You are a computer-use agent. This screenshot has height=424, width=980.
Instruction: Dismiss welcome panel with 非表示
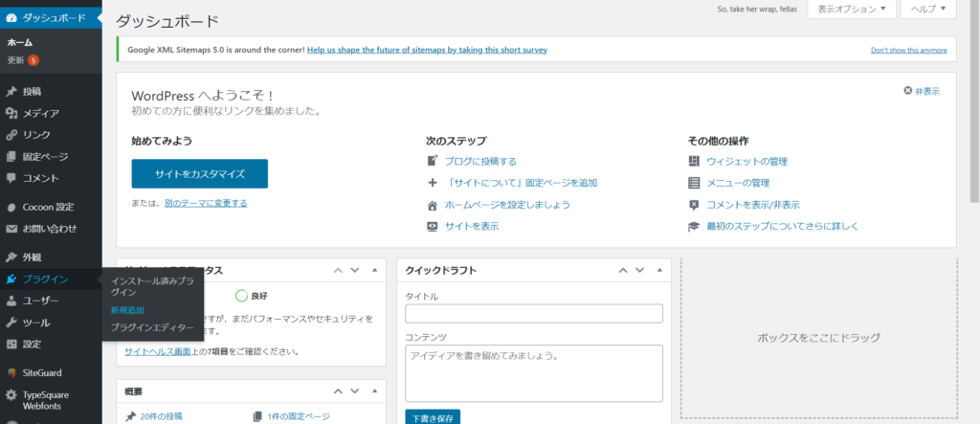(922, 91)
